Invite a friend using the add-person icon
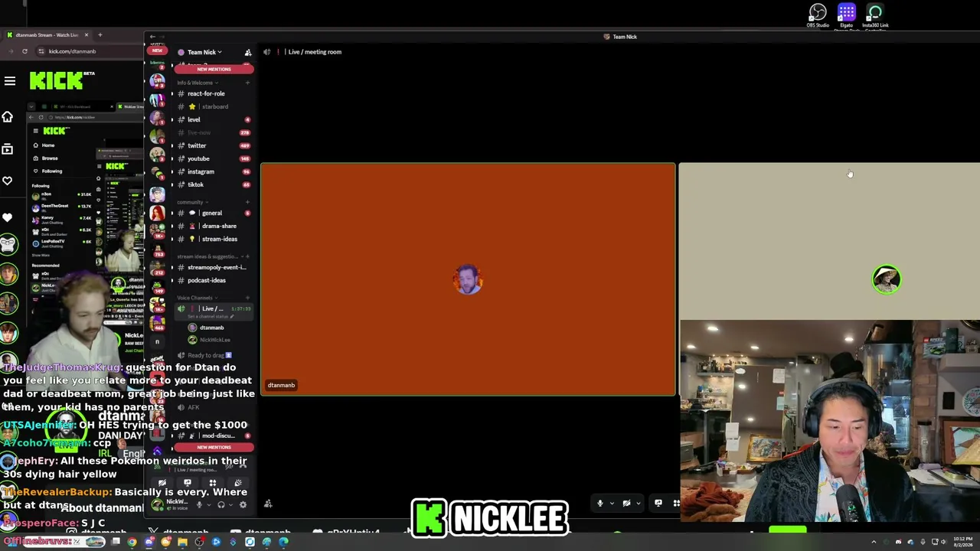Viewport: 980px width, 551px height. 268,504
